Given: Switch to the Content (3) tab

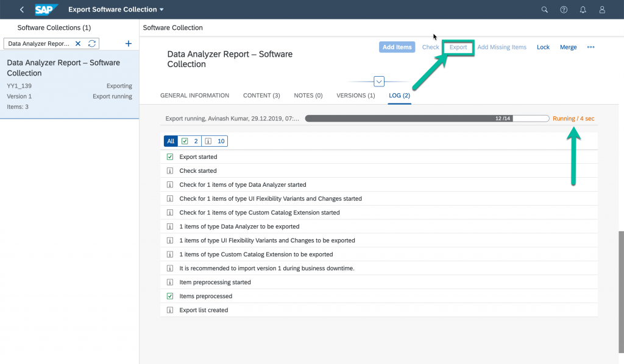Looking at the screenshot, I should click(261, 96).
